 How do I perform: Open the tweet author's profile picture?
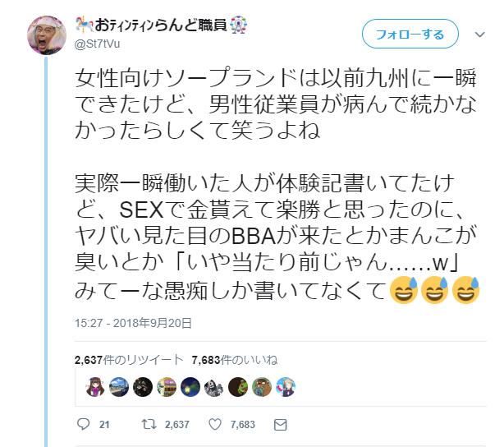click(x=47, y=35)
